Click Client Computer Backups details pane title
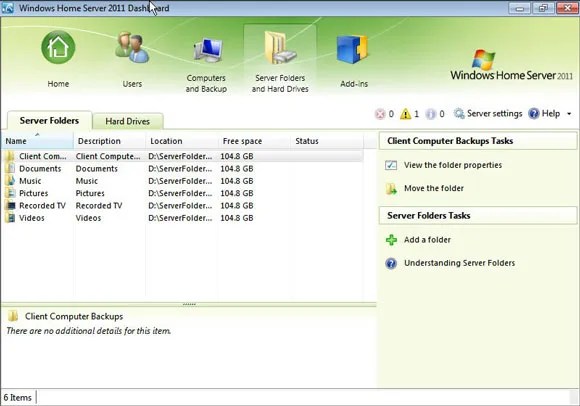The image size is (580, 406). [x=74, y=316]
